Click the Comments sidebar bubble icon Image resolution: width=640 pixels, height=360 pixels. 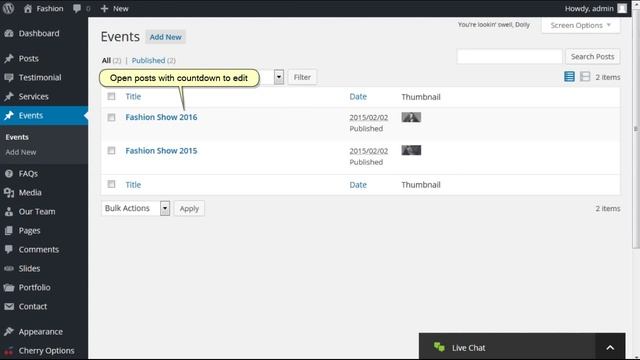[9, 249]
